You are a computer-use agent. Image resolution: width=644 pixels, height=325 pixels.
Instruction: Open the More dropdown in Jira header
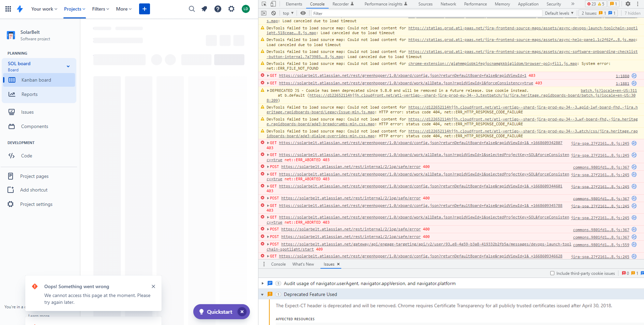click(124, 9)
